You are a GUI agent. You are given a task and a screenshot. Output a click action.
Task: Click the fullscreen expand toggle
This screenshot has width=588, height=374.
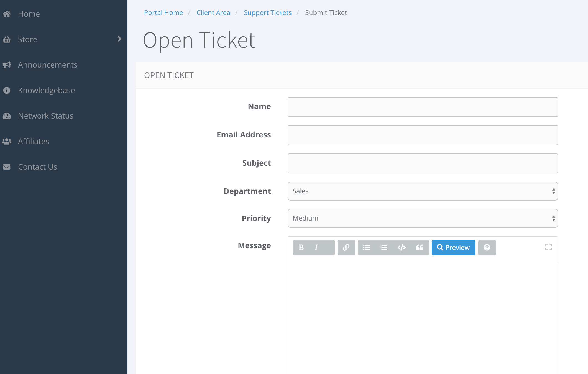[549, 247]
